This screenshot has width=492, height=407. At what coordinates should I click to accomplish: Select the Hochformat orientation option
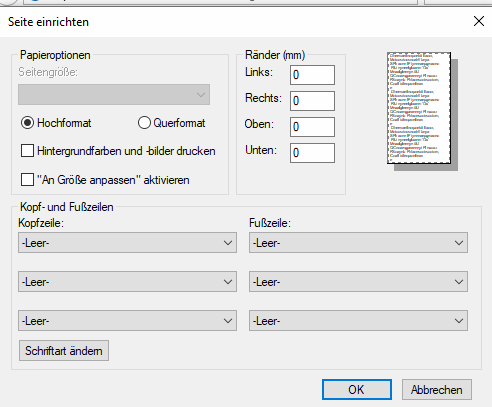27,123
